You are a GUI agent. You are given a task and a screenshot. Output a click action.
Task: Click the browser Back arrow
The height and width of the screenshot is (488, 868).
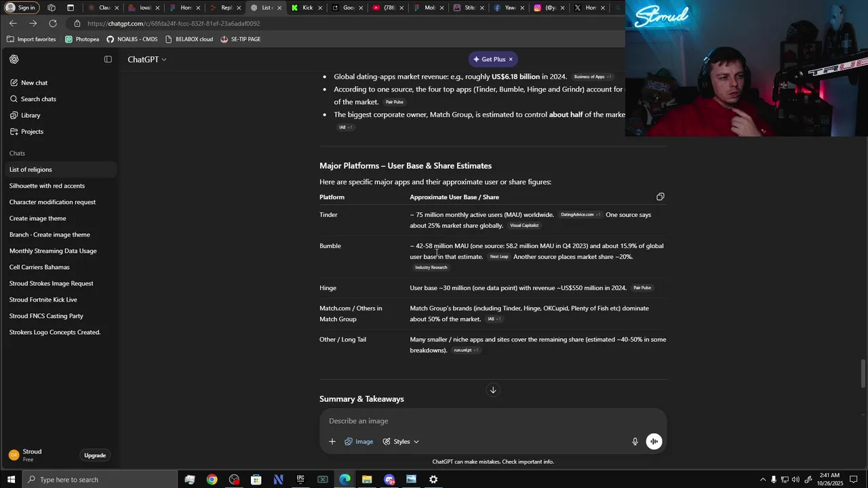point(13,23)
